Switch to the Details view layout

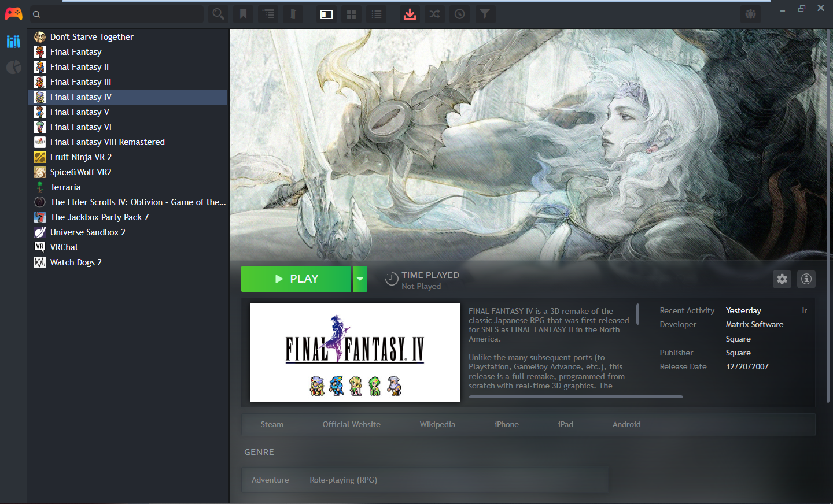327,14
